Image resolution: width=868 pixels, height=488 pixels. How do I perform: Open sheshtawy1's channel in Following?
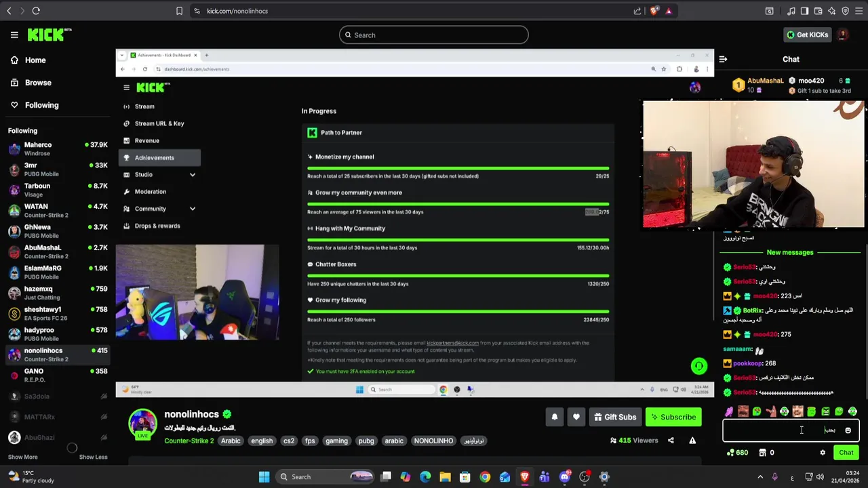[58, 313]
